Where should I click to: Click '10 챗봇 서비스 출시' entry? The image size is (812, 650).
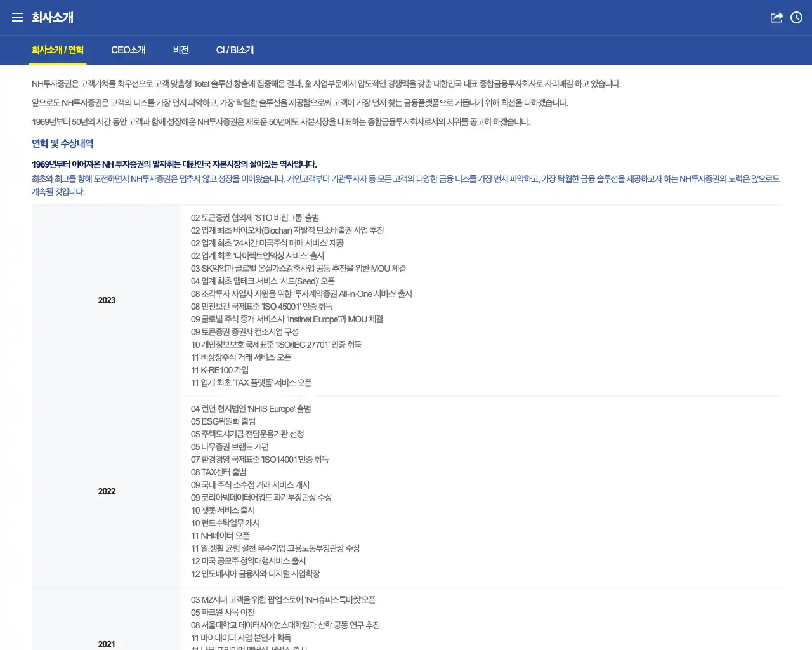(x=223, y=510)
